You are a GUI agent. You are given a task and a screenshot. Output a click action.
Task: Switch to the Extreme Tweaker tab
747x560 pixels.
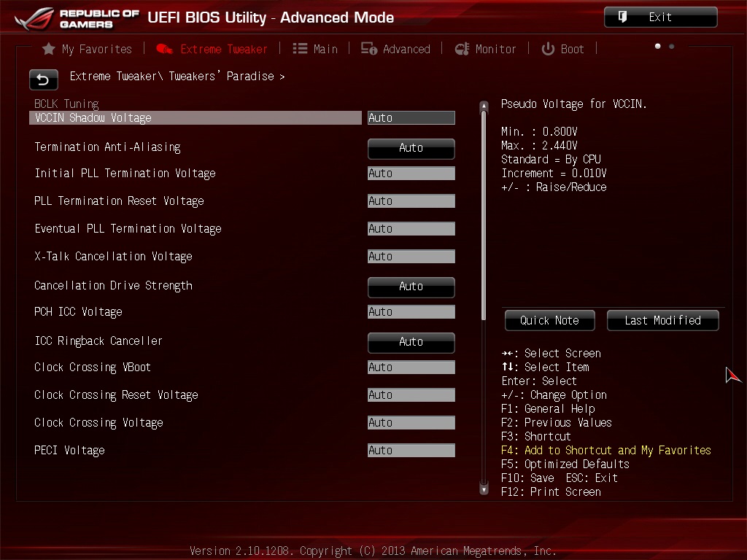coord(212,49)
